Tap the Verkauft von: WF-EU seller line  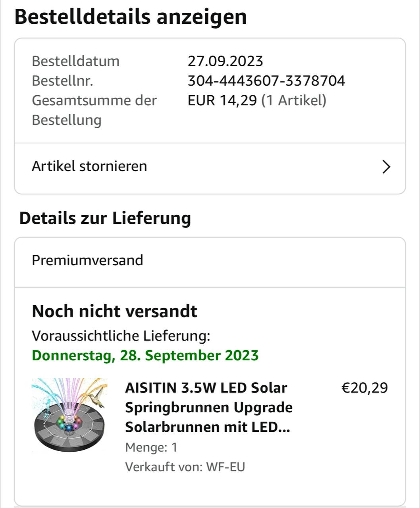click(185, 467)
